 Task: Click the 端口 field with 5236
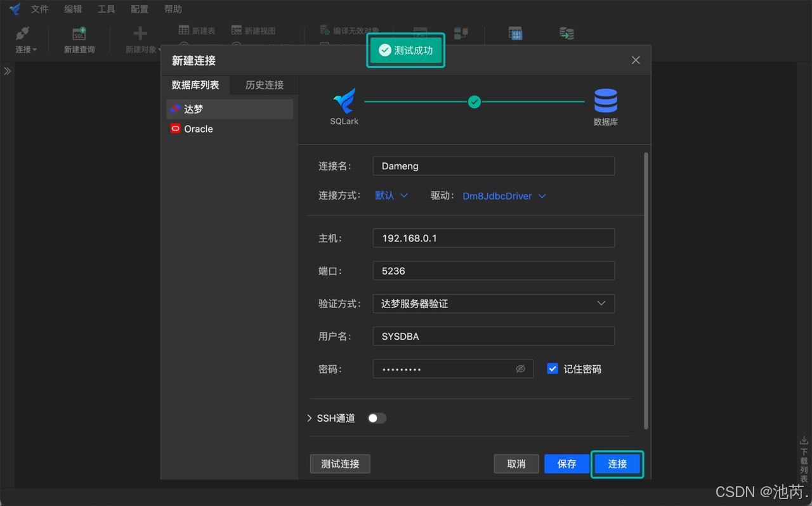[x=494, y=271]
